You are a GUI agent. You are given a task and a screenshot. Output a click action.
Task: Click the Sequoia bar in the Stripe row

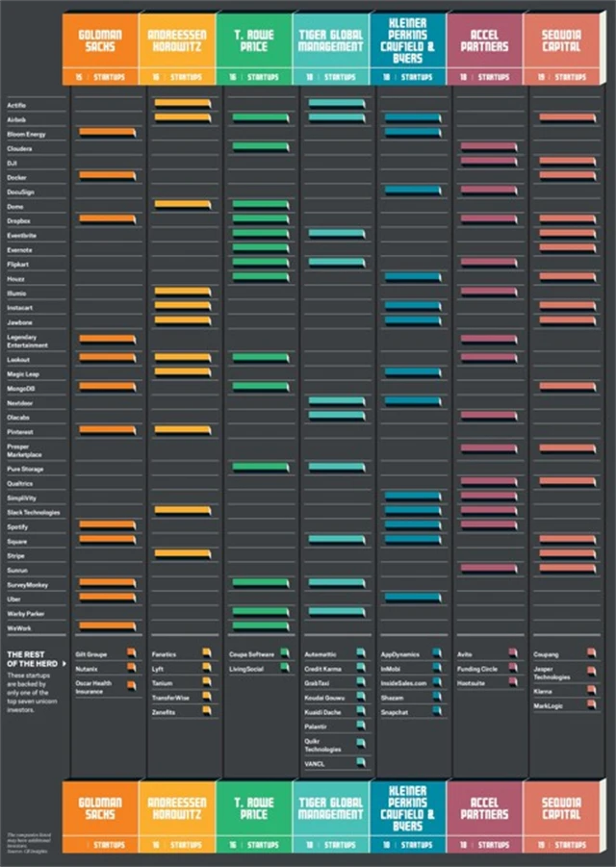567,553
